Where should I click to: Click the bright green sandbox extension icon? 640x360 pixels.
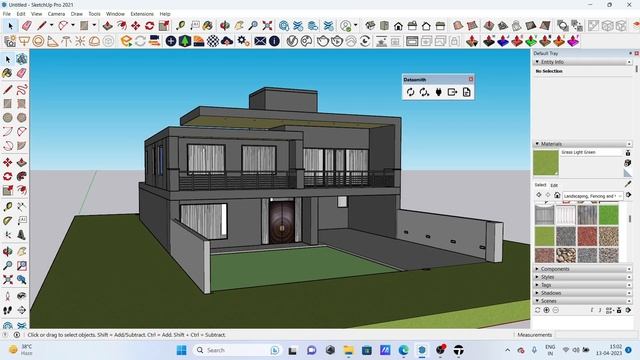531,41
